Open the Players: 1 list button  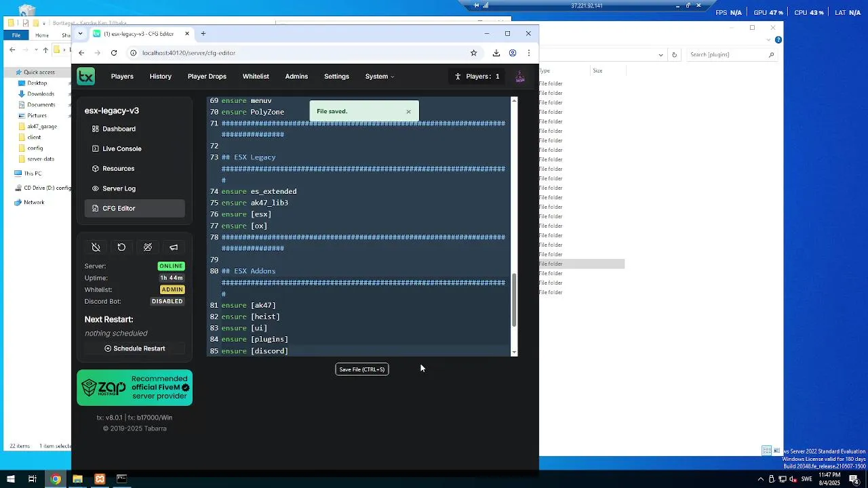pos(477,77)
